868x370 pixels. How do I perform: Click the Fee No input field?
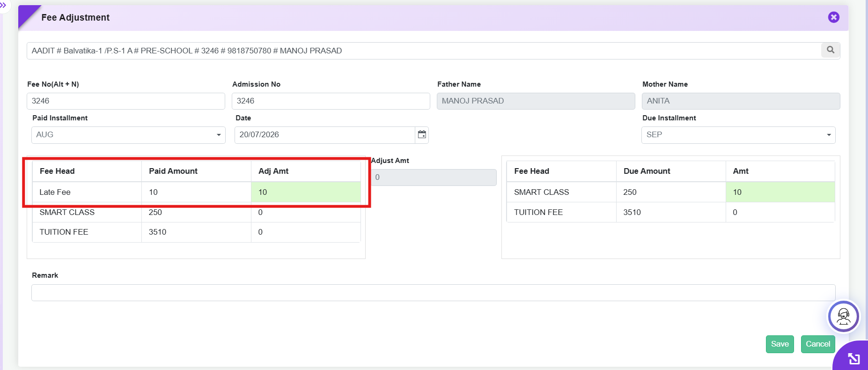126,101
